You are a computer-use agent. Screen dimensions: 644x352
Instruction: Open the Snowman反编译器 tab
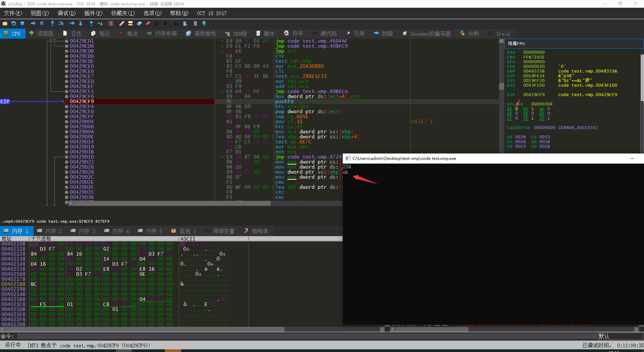click(427, 34)
